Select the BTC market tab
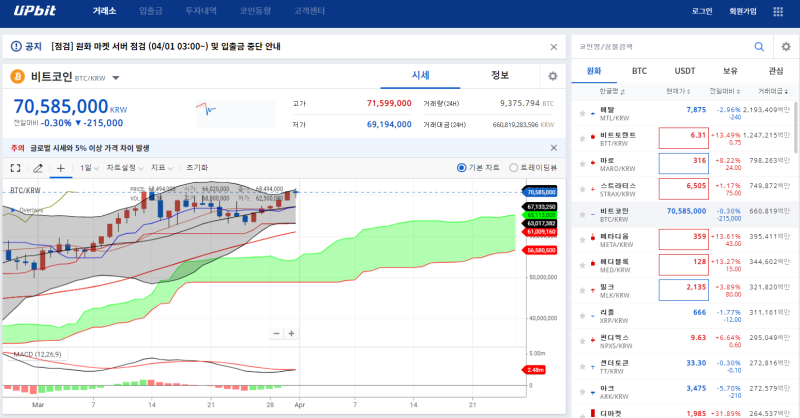The width and height of the screenshot is (800, 418). (639, 71)
